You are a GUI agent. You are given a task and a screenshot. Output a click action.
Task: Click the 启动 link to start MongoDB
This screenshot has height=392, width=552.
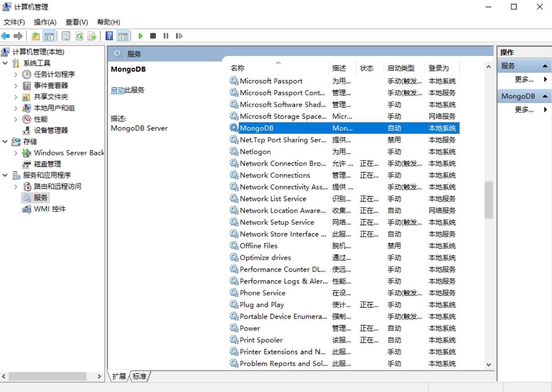(x=117, y=90)
